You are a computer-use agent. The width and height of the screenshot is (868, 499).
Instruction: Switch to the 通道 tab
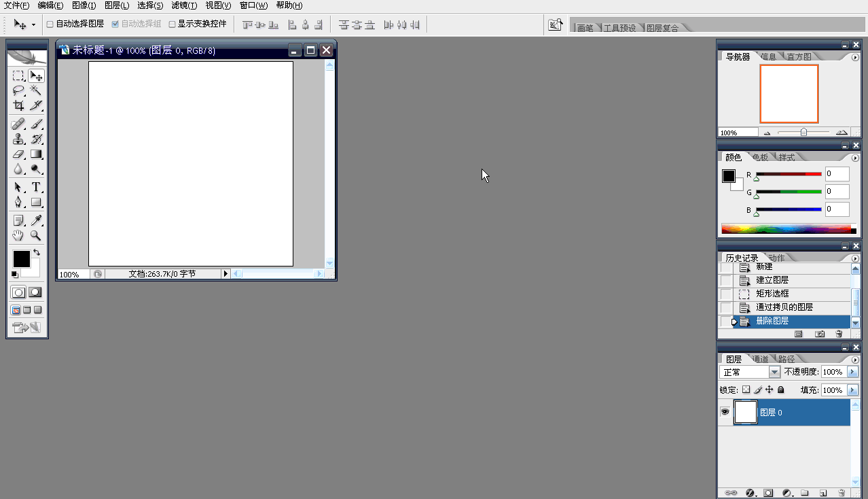[760, 359]
